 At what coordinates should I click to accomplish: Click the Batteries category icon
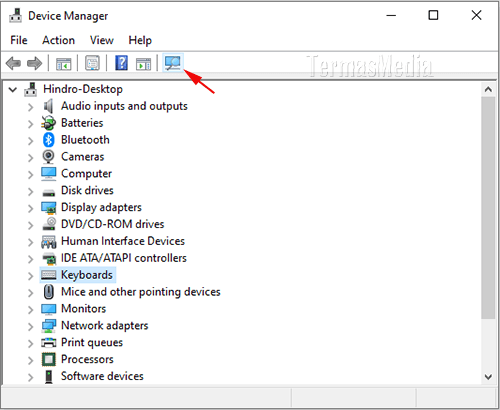click(48, 123)
